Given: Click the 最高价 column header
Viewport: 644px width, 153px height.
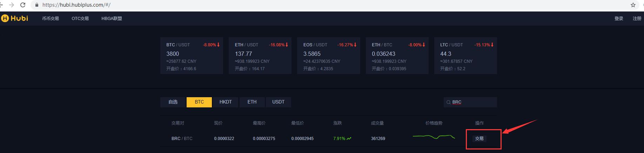Looking at the screenshot, I should click(x=259, y=123).
